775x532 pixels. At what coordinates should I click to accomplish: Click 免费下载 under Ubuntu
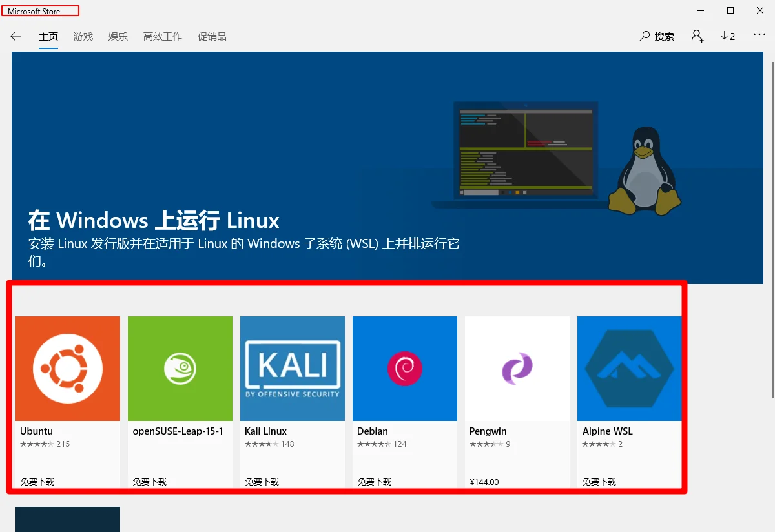(37, 482)
